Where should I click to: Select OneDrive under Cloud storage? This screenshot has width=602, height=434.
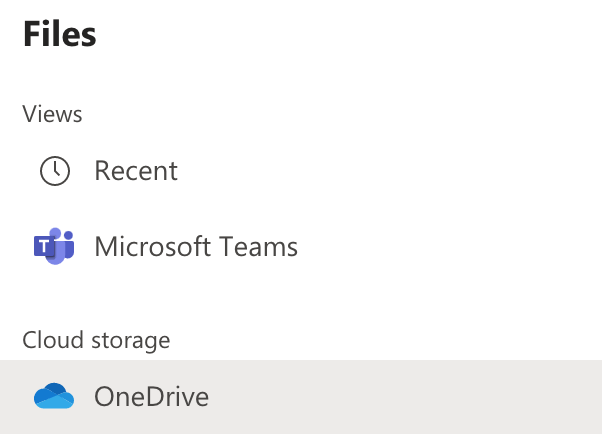tap(301, 397)
